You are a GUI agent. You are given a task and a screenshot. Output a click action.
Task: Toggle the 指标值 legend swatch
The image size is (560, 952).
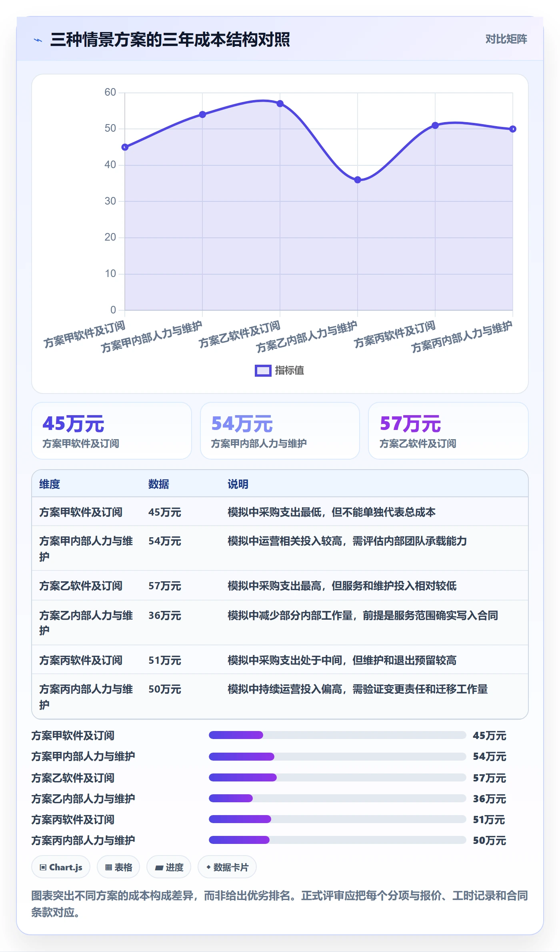pos(263,371)
